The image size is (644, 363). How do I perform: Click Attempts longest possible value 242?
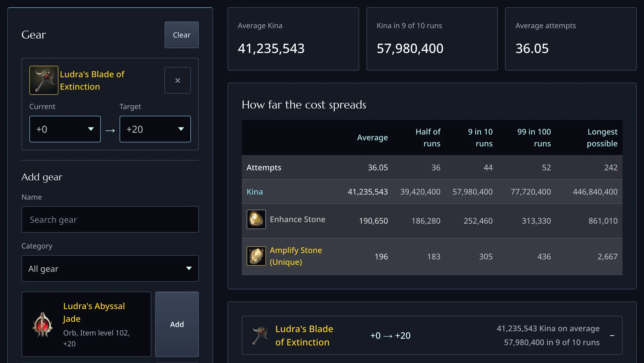coord(611,168)
